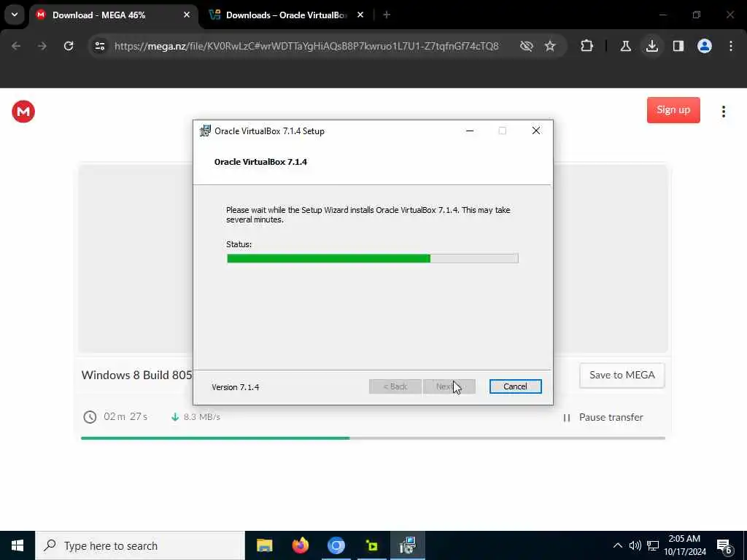Open the three-dot menu beside Sign up
The height and width of the screenshot is (560, 747).
723,112
